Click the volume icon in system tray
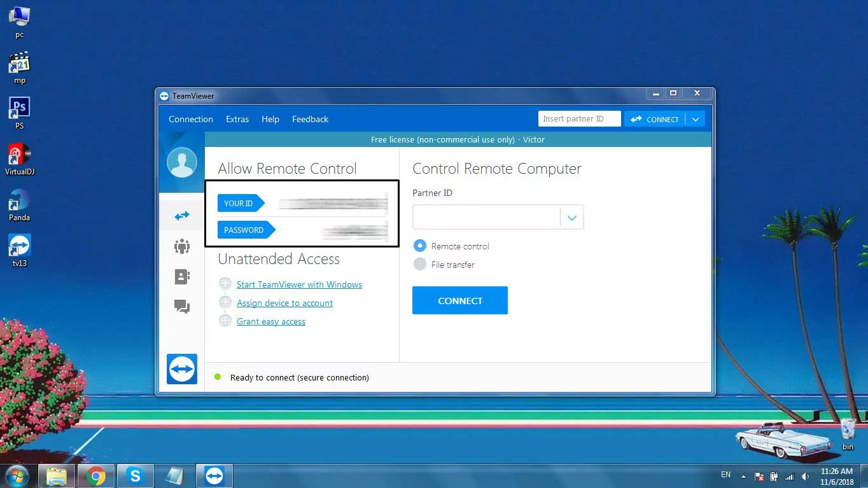Image resolution: width=868 pixels, height=488 pixels. pos(806,477)
